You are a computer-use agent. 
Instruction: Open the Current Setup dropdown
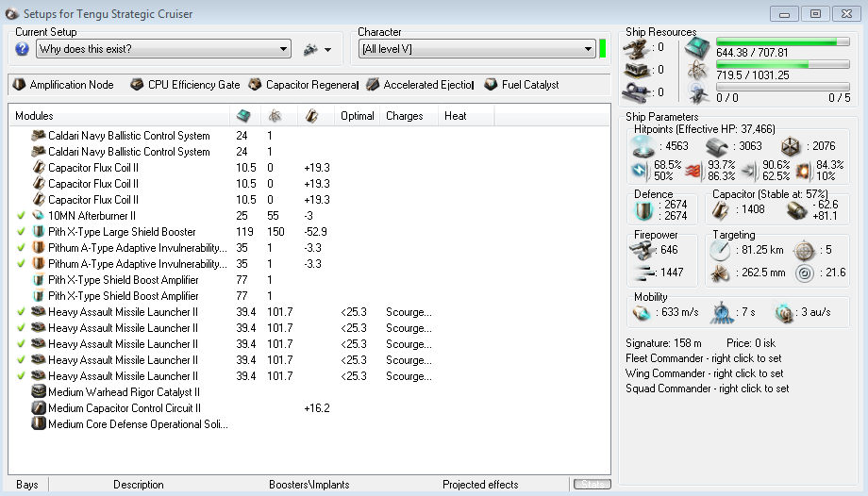pyautogui.click(x=163, y=49)
